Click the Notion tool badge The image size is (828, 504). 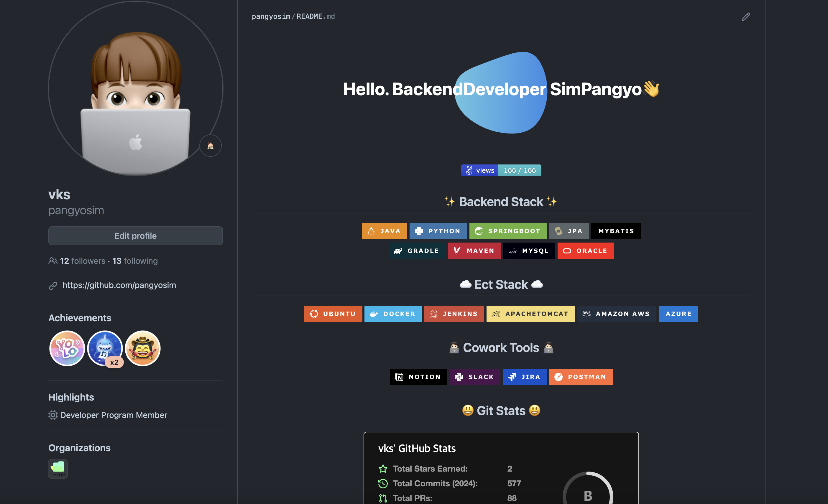(x=418, y=377)
